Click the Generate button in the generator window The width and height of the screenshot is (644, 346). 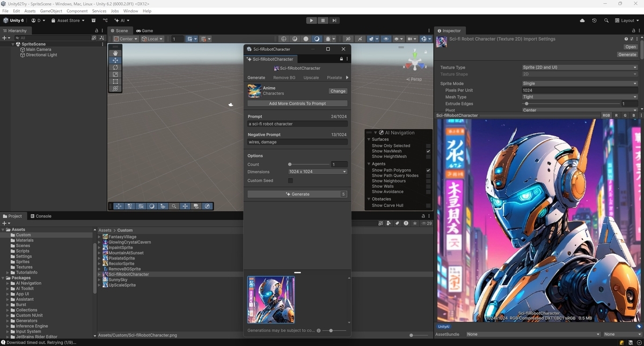pyautogui.click(x=297, y=194)
